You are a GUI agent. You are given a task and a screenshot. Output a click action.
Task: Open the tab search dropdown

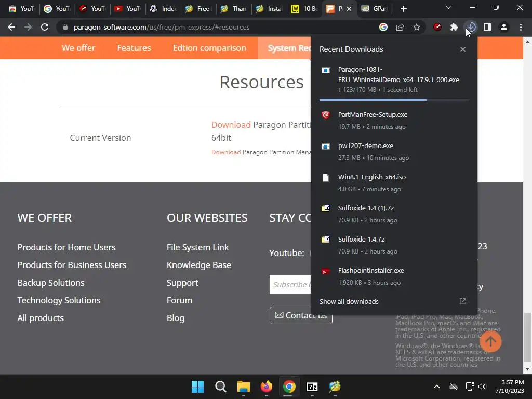[448, 7]
